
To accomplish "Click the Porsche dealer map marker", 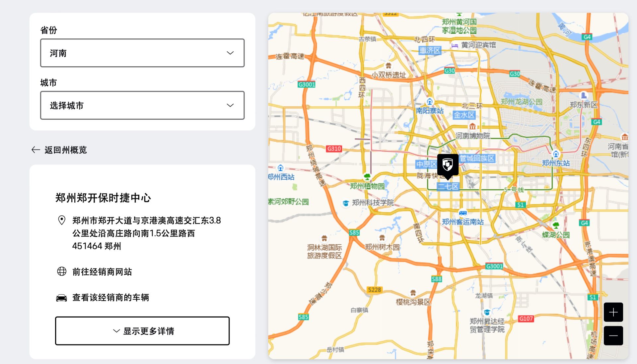I will (448, 164).
